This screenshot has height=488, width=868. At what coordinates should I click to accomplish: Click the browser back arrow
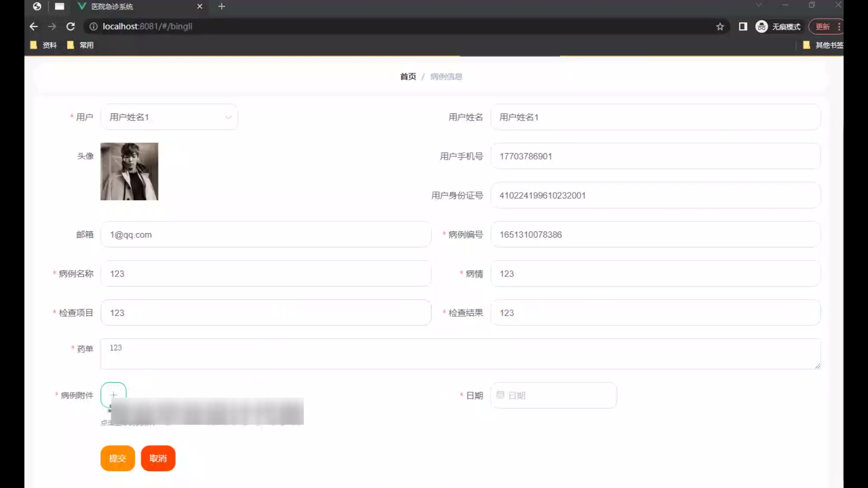point(33,27)
